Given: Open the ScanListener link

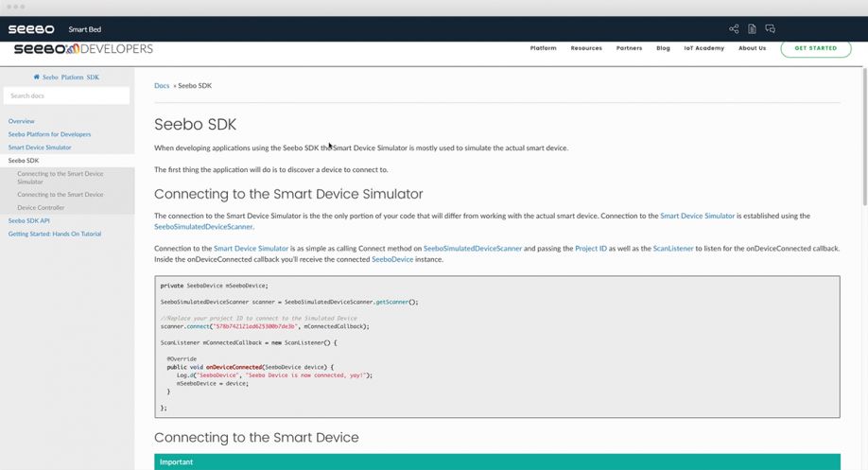Looking at the screenshot, I should (672, 248).
